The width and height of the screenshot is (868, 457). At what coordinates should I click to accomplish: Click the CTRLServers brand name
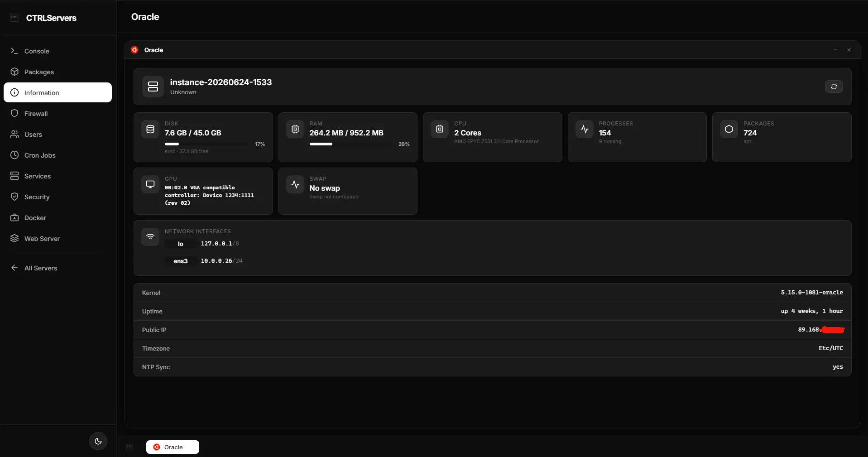[x=51, y=18]
